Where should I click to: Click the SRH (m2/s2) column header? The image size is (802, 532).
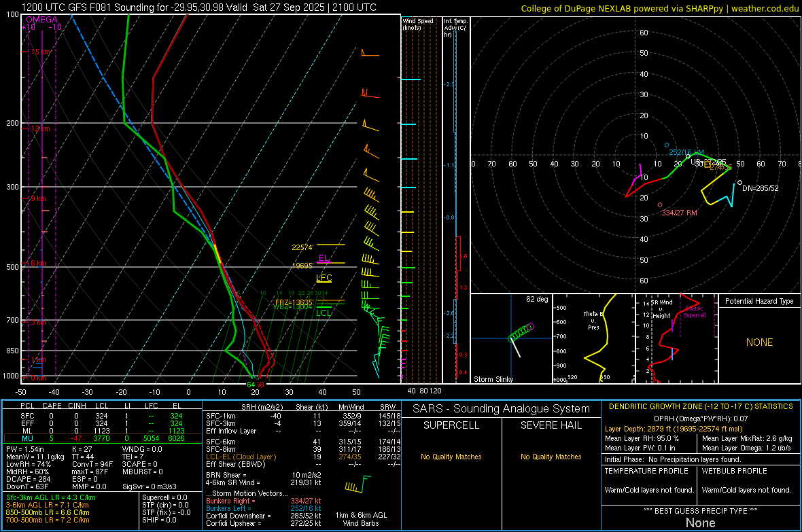pyautogui.click(x=262, y=407)
